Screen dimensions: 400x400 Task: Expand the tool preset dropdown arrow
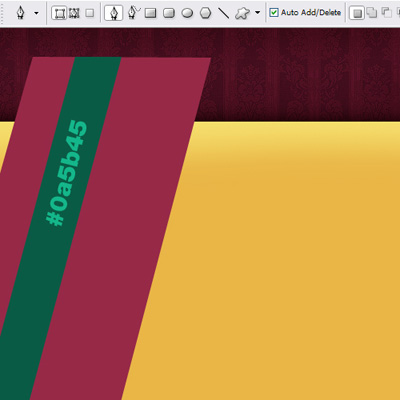tap(36, 13)
